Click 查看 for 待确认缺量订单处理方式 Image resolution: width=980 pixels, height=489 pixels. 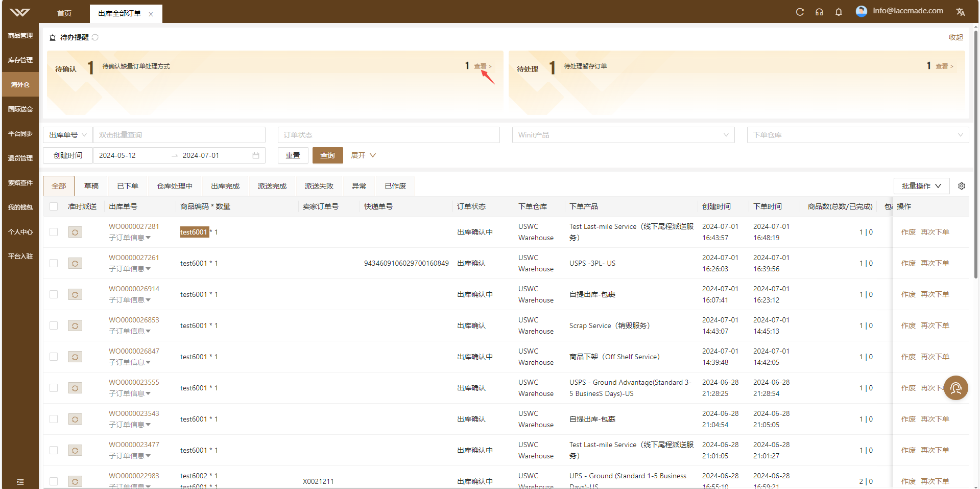coord(483,66)
